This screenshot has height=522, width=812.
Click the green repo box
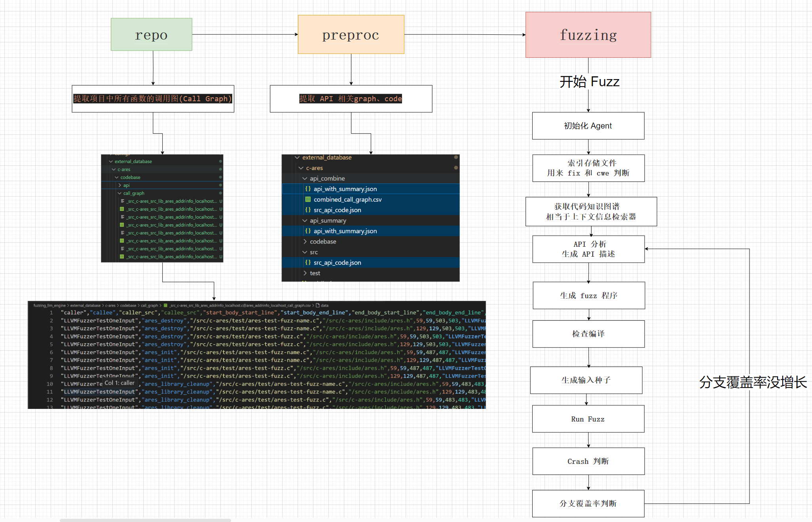tap(151, 34)
